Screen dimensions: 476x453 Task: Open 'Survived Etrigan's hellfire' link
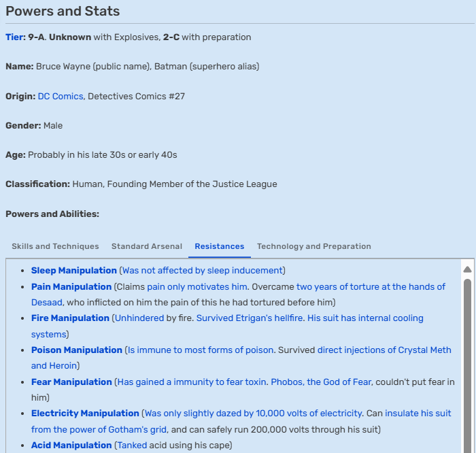[x=250, y=318]
